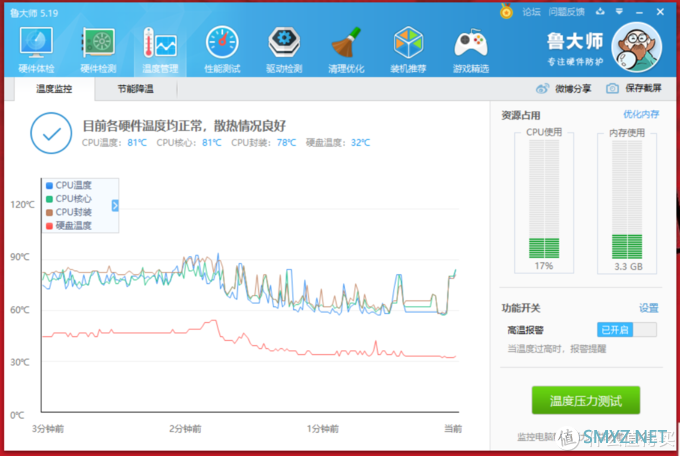This screenshot has width=680, height=456.
Task: Expand the chart legend arrow
Action: (x=115, y=205)
